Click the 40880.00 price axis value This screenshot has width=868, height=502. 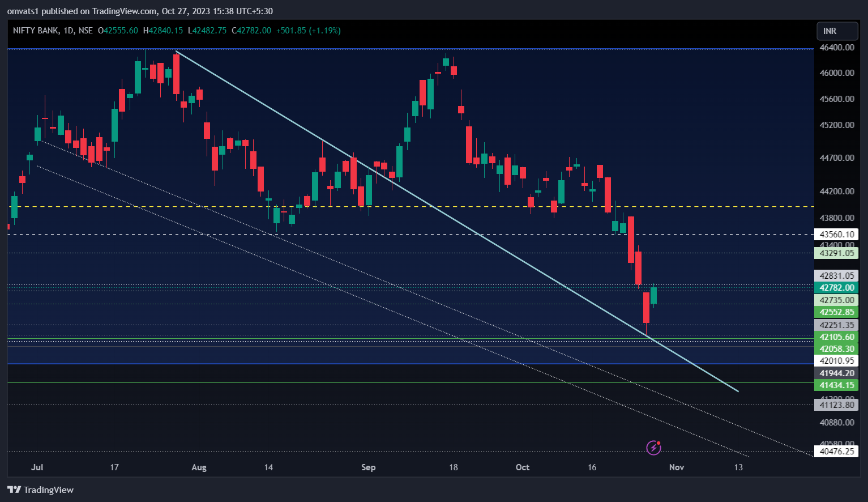(837, 423)
